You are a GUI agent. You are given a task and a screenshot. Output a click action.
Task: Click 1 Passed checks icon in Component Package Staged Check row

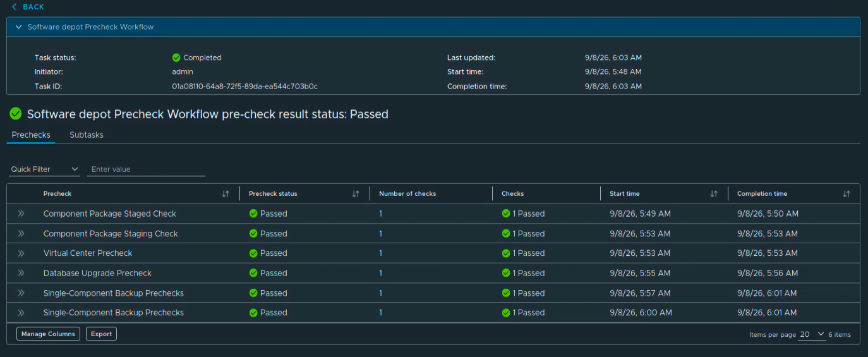pos(506,214)
